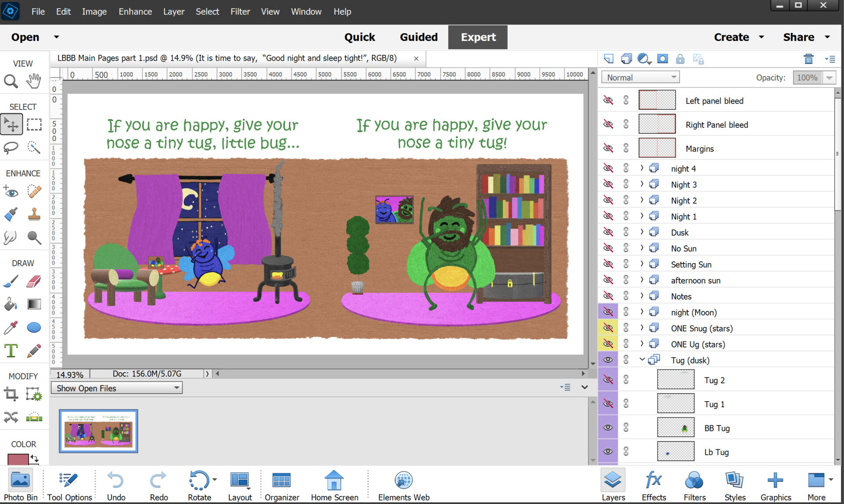Select the page thumbnail in Photo Bin

(x=99, y=431)
